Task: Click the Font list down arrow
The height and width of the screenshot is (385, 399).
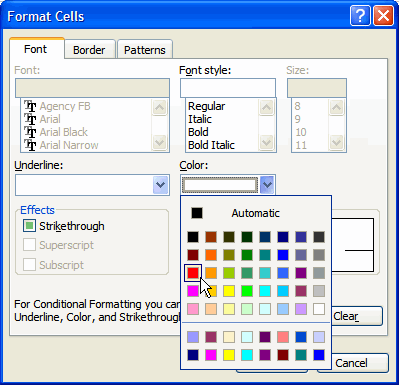Action: tap(159, 142)
